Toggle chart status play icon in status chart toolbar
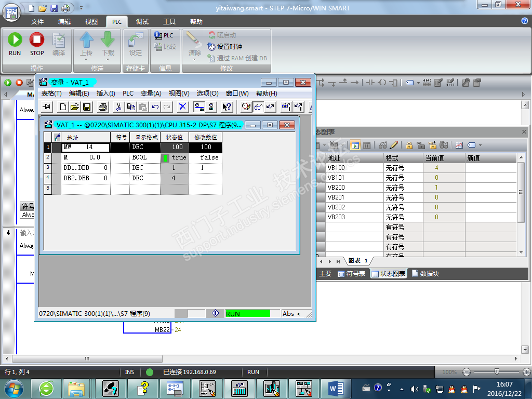Screen dimensions: 532x399 pos(355,145)
